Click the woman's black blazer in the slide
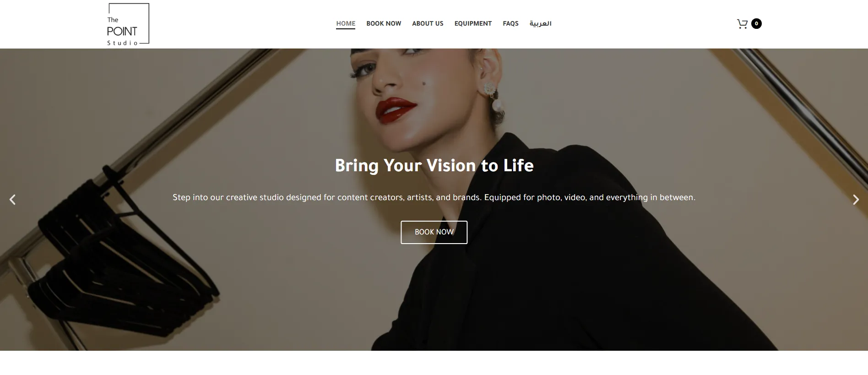Image resolution: width=868 pixels, height=375 pixels. point(572,256)
